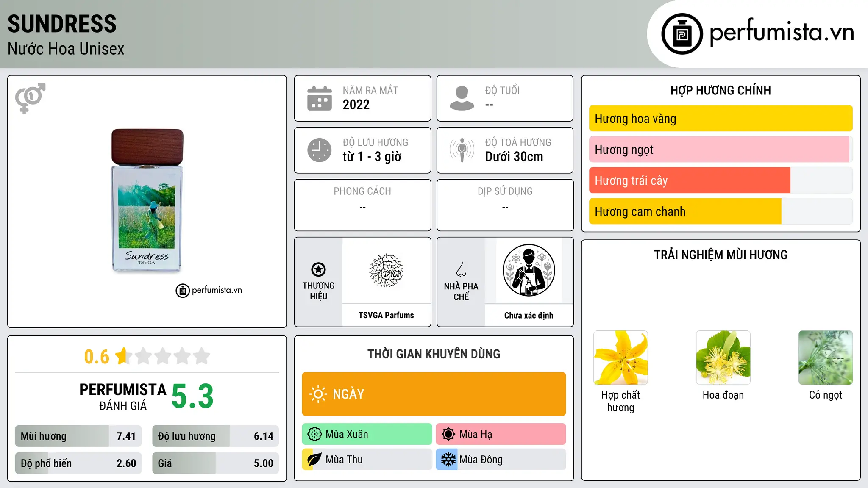Click the 'Hợp chất hương' note caption
Image resolution: width=868 pixels, height=488 pixels.
(x=620, y=401)
